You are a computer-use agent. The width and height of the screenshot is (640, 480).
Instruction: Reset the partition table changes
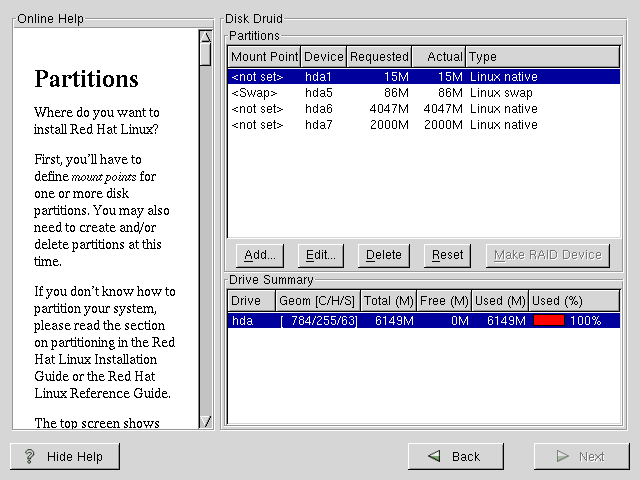447,255
